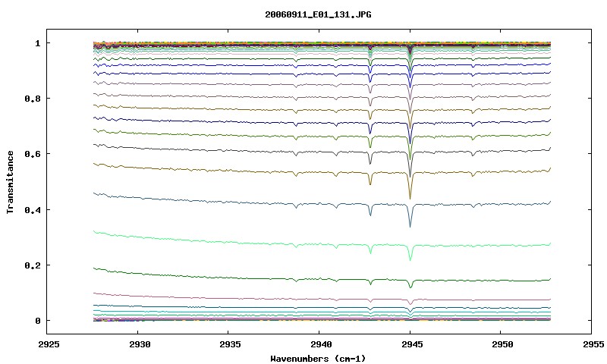
Task: Click the y-axis tick label 0.6
Action: point(32,154)
